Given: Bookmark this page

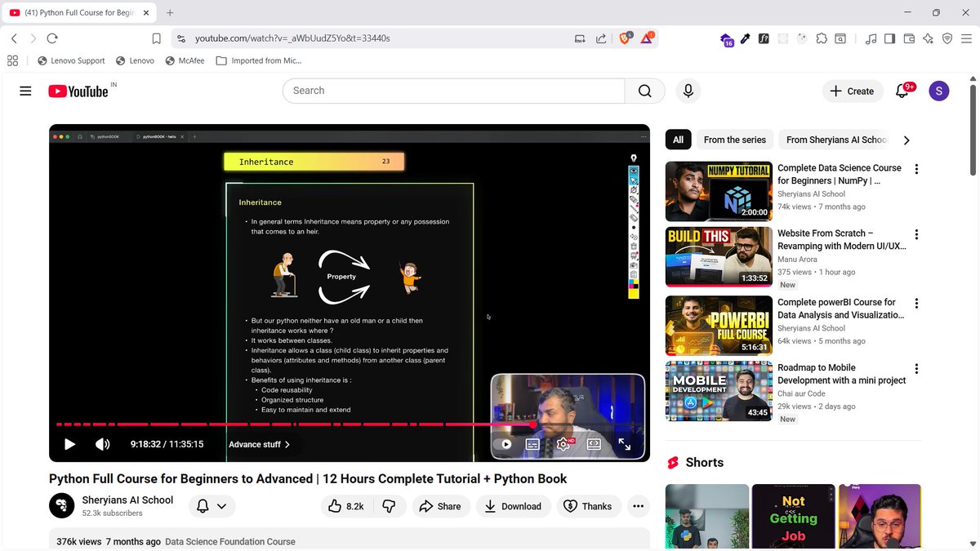Looking at the screenshot, I should click(156, 38).
